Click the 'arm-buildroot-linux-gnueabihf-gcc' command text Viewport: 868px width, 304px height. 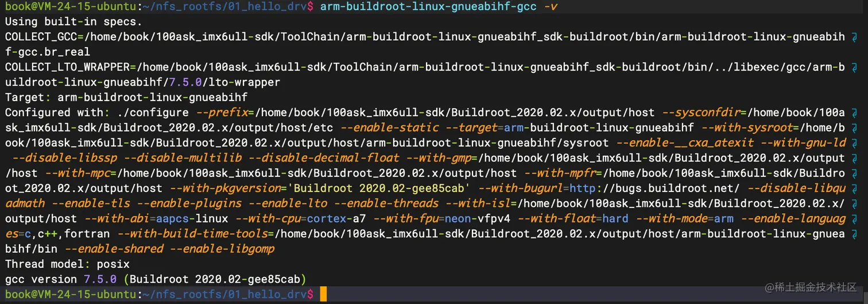[428, 7]
